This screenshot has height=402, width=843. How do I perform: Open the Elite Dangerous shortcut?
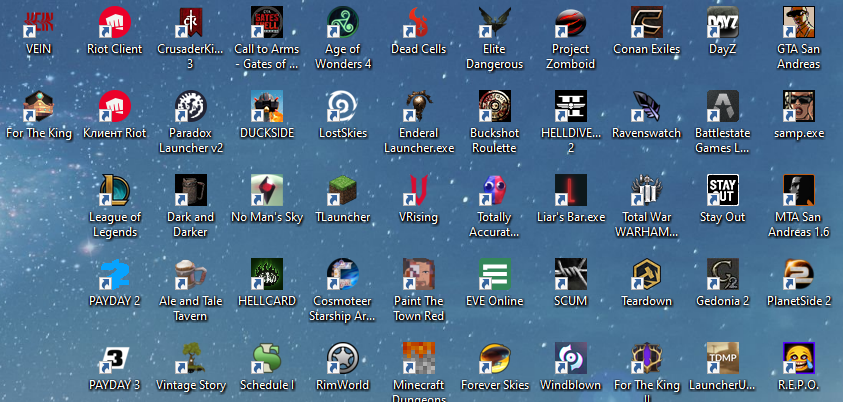[x=495, y=23]
